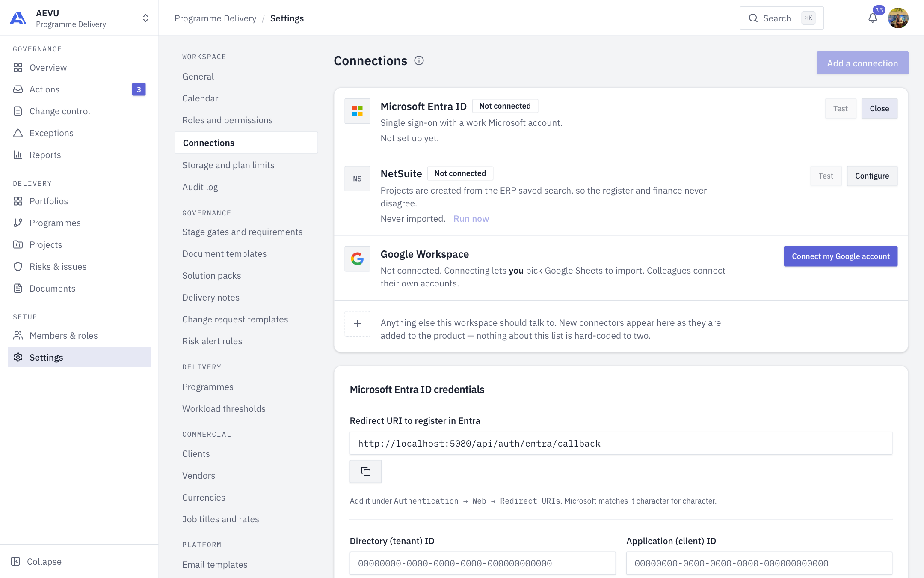Open Documents in the sidebar

coord(79,289)
